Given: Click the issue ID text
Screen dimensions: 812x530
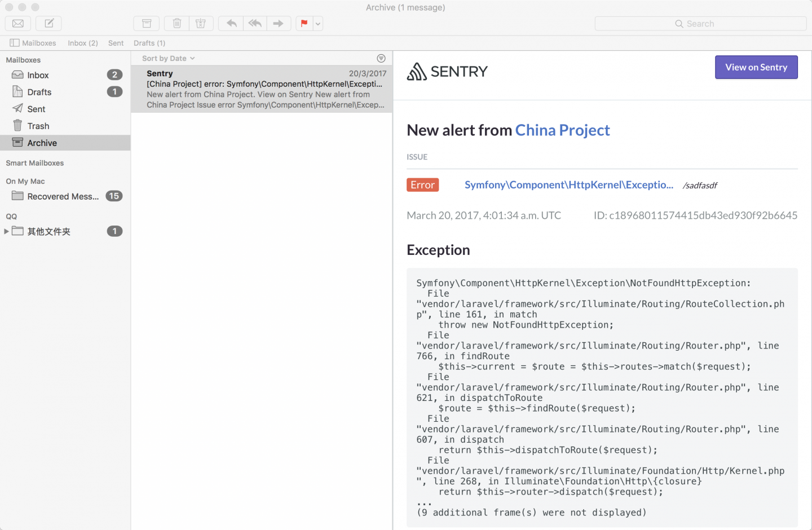Looking at the screenshot, I should tap(695, 215).
